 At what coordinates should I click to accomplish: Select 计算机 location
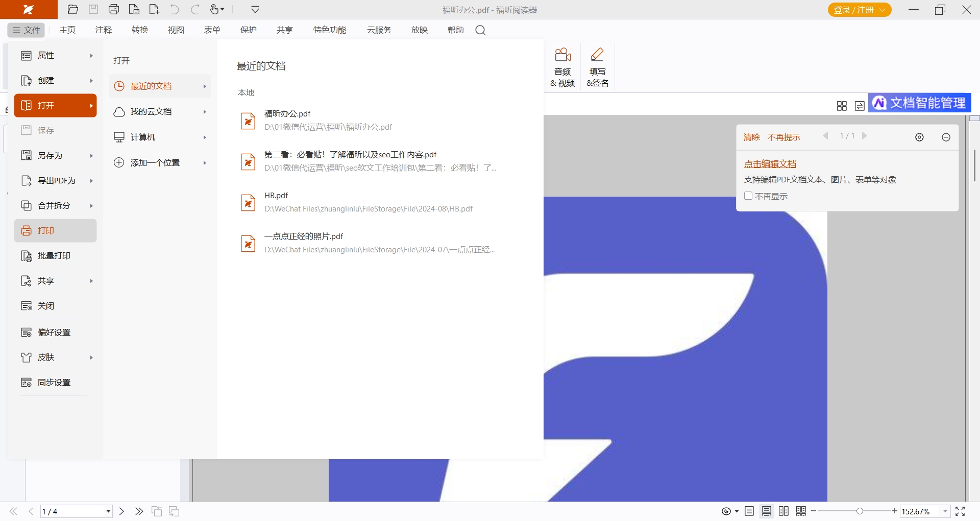(x=160, y=137)
